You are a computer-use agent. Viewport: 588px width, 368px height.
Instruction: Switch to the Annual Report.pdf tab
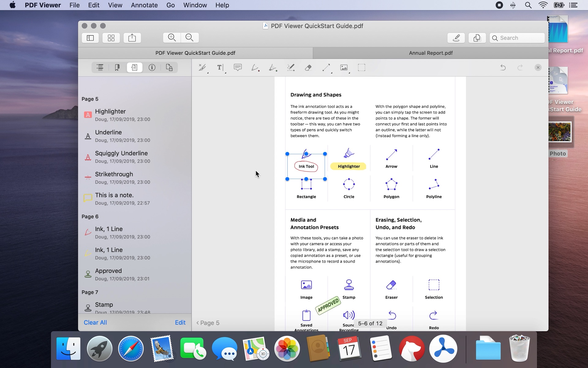click(x=430, y=53)
